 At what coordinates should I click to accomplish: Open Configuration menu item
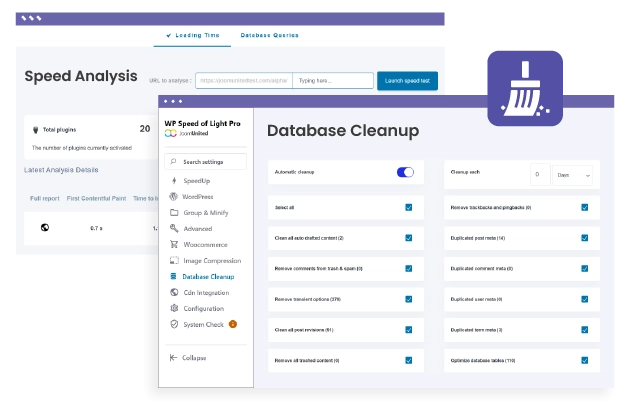point(206,308)
